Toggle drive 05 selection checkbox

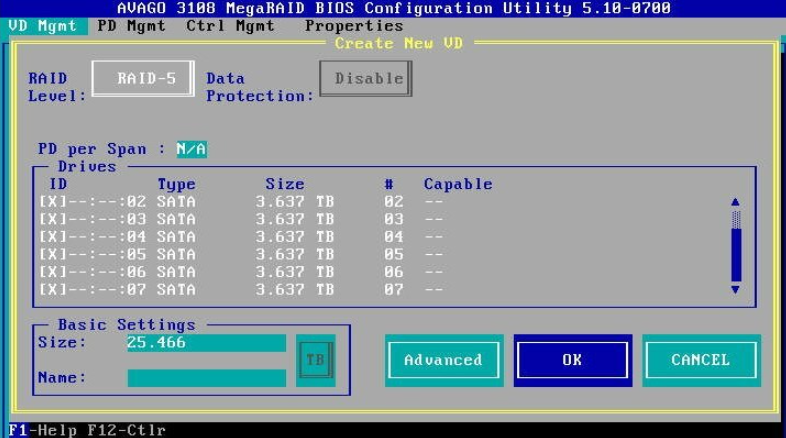coord(50,254)
